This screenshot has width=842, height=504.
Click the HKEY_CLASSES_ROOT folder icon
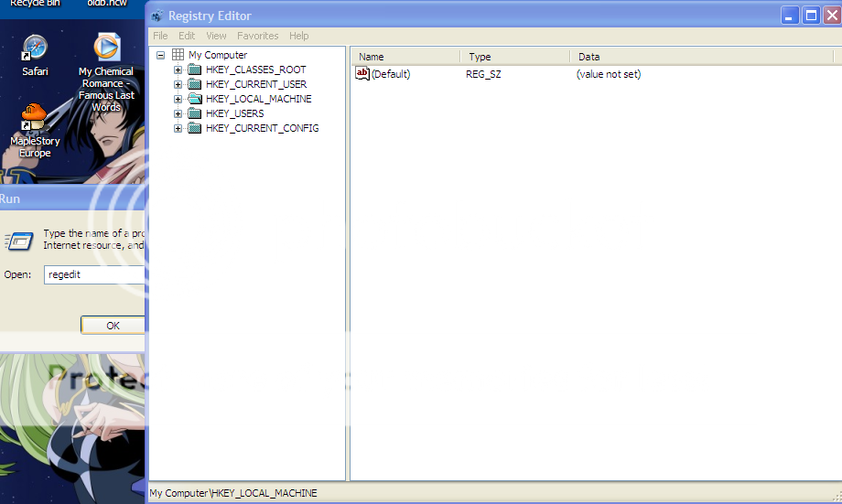(x=194, y=70)
